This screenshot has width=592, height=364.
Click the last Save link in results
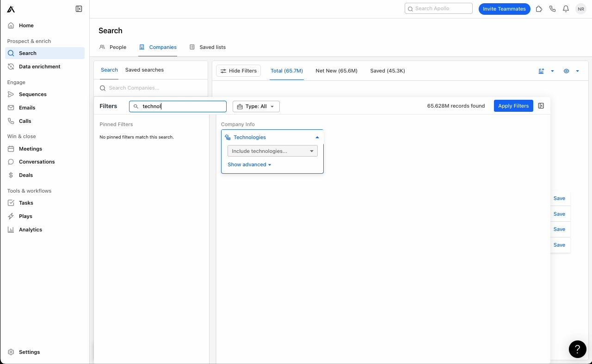click(559, 245)
